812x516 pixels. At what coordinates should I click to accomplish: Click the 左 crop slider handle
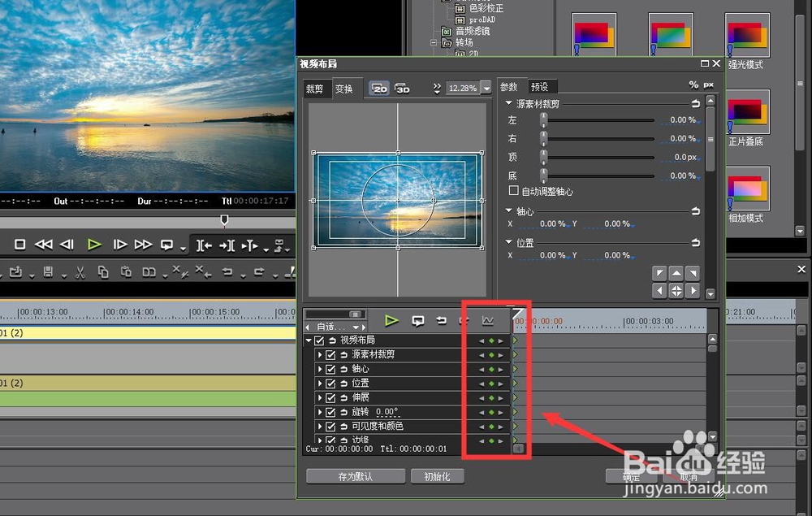[x=543, y=120]
